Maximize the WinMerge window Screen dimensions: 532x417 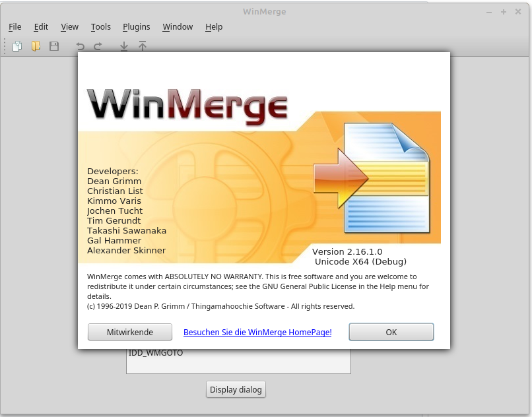click(504, 12)
